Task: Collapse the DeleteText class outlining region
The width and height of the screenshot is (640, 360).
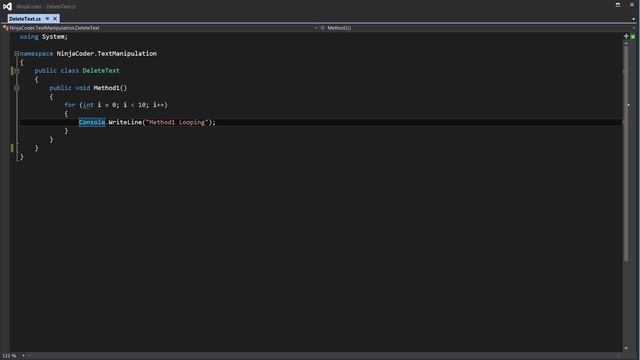Action: [17, 71]
